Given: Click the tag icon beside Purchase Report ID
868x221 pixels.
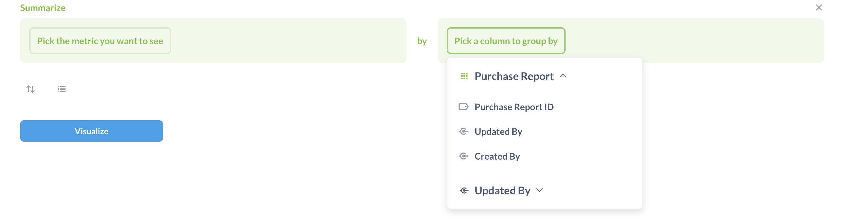Looking at the screenshot, I should (x=464, y=107).
